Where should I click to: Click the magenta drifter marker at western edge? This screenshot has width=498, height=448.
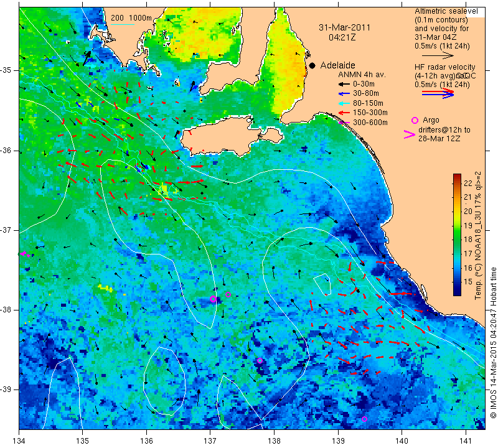point(25,254)
